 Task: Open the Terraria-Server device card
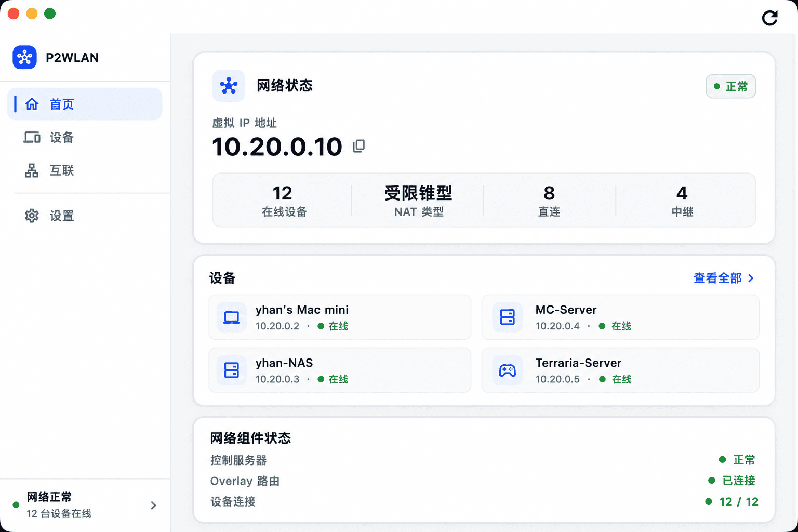pos(620,370)
